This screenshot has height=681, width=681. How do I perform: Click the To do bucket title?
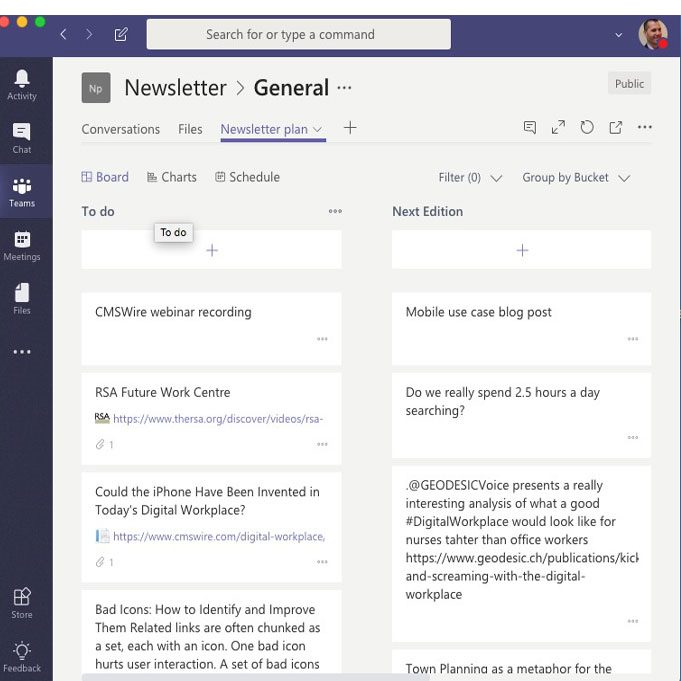click(98, 212)
